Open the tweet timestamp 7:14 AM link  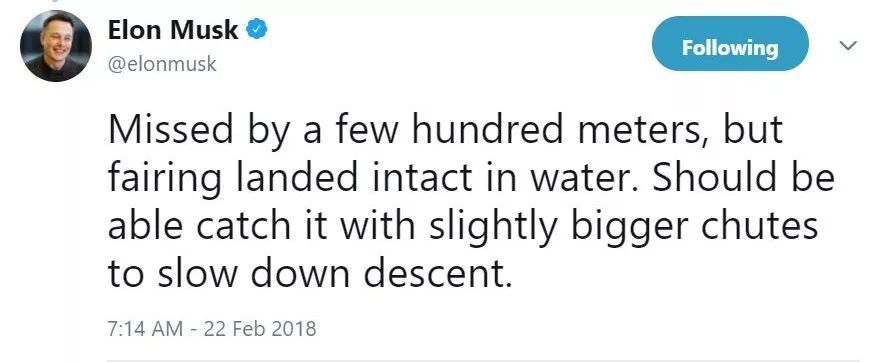[x=145, y=329]
